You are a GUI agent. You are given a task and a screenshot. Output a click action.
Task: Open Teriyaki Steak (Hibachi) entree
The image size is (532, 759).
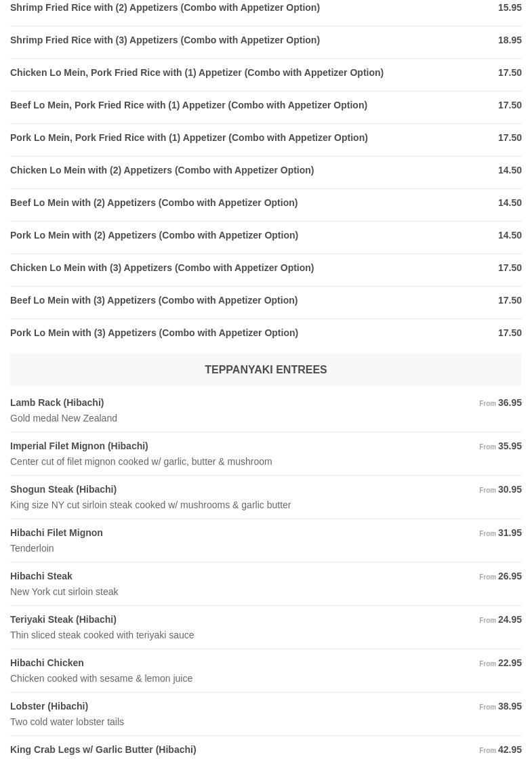63,619
